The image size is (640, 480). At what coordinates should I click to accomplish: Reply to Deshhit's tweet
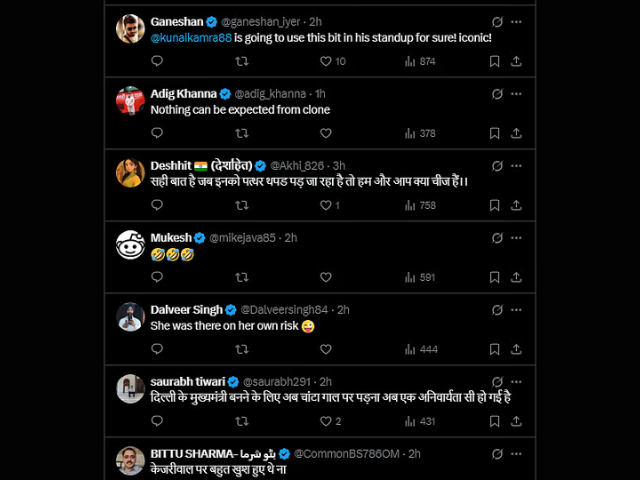[x=157, y=205]
